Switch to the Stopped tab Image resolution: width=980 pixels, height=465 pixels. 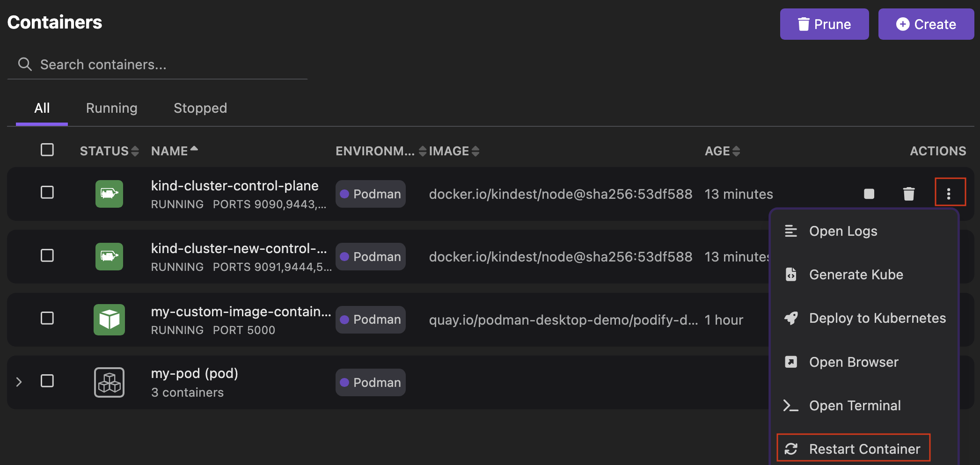(x=200, y=108)
